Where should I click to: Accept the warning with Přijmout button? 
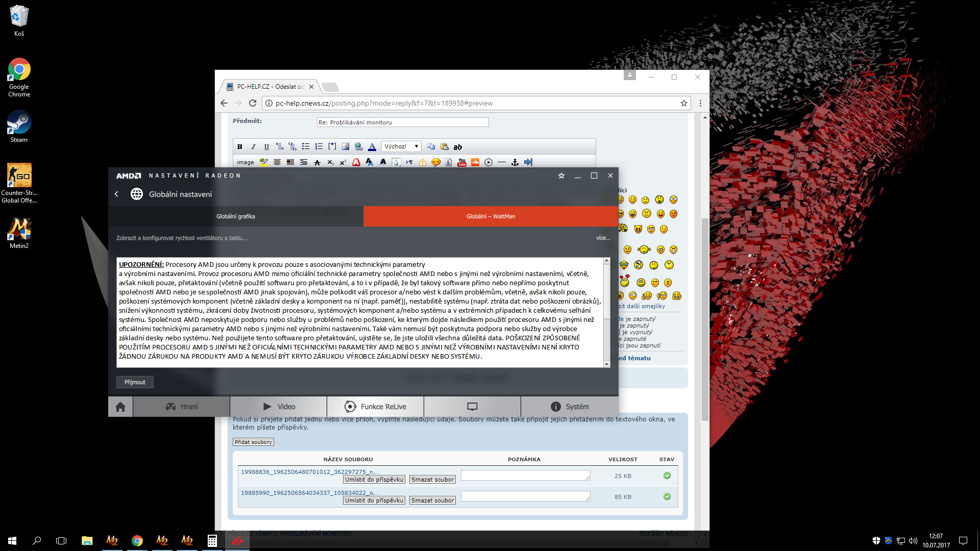pos(135,382)
